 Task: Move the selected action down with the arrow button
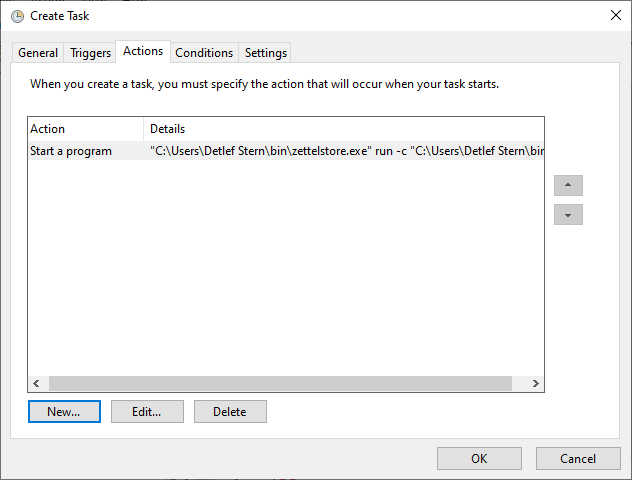click(x=568, y=215)
